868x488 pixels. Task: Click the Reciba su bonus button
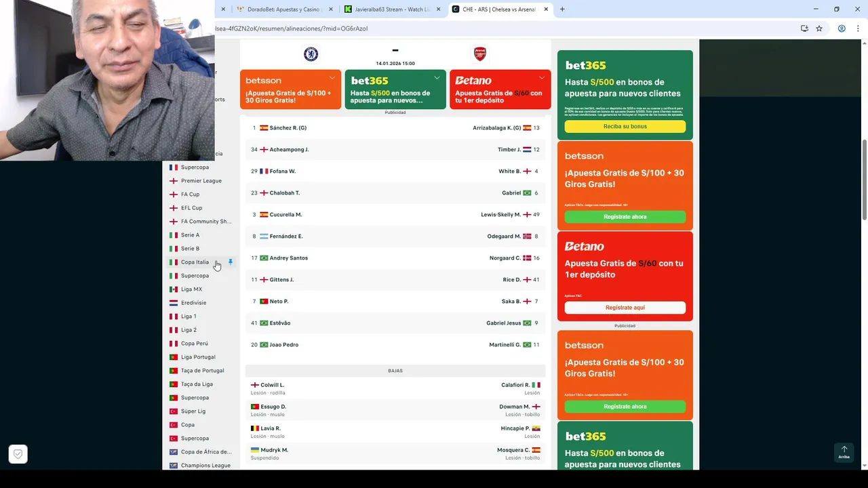click(x=625, y=127)
